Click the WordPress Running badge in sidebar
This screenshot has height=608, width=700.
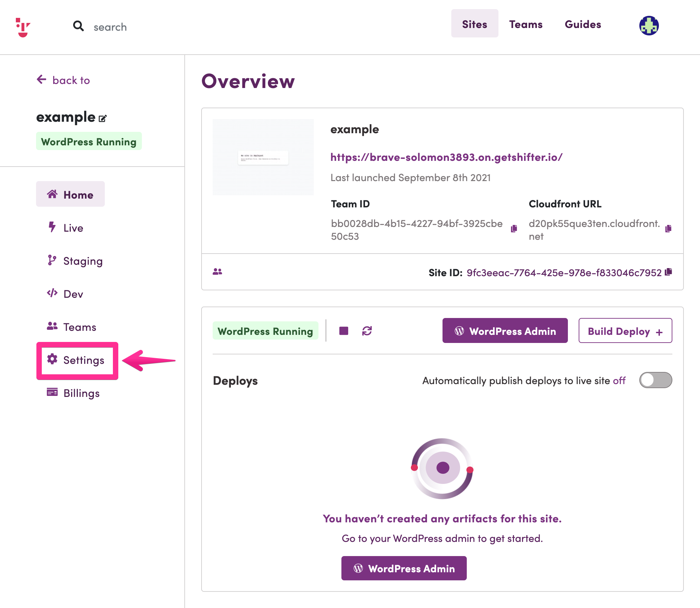pos(89,141)
